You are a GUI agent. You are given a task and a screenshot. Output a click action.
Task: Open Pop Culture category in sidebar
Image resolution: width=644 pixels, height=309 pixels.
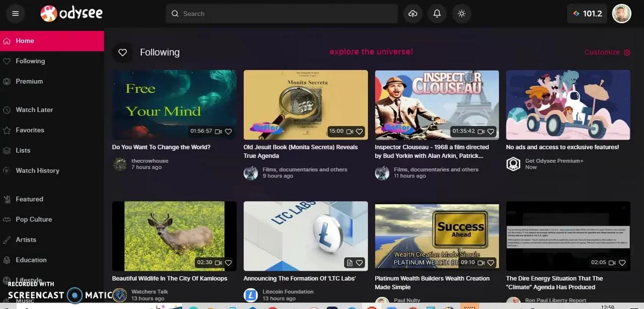(x=52, y=219)
